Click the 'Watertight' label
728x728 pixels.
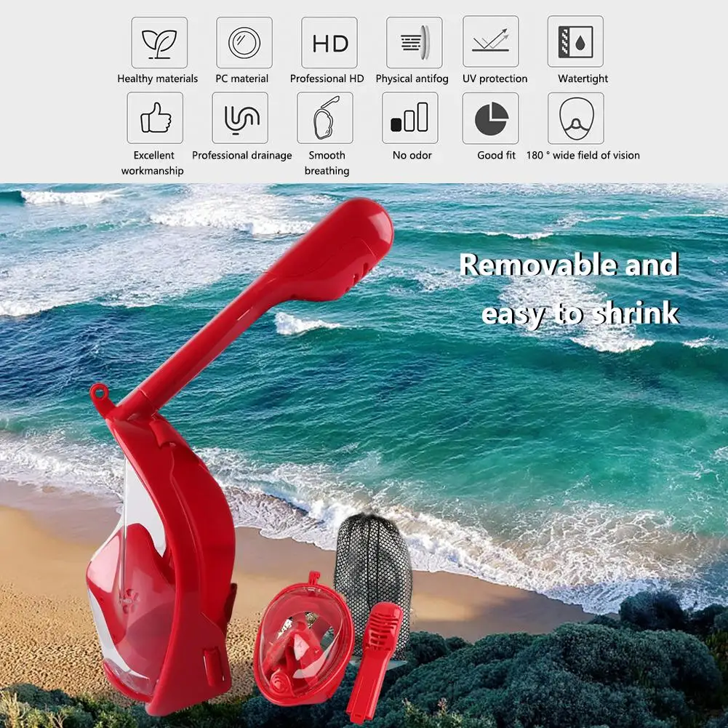pos(583,79)
